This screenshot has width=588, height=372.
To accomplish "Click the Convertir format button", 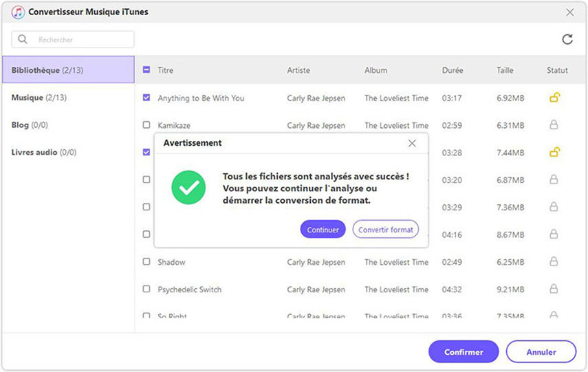I will click(386, 230).
